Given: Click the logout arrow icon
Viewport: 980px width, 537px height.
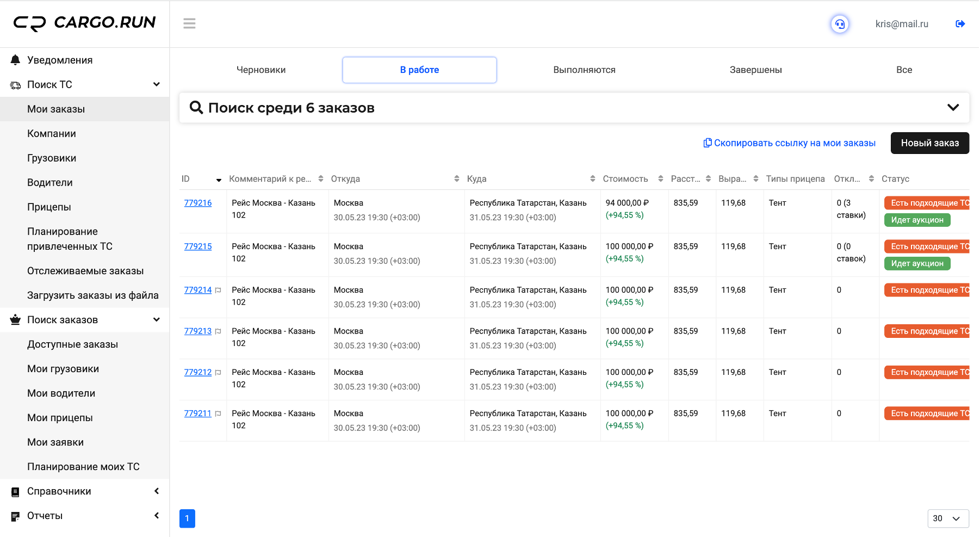Looking at the screenshot, I should (960, 24).
